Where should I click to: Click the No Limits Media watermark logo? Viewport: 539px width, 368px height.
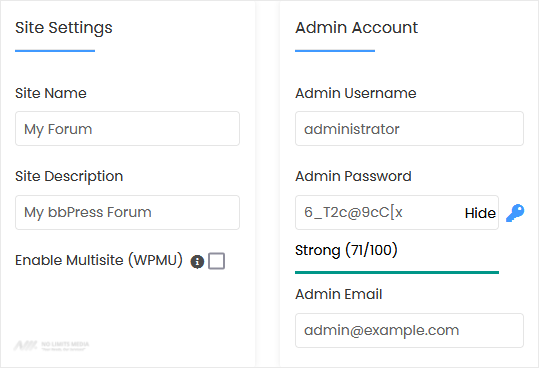click(x=52, y=345)
